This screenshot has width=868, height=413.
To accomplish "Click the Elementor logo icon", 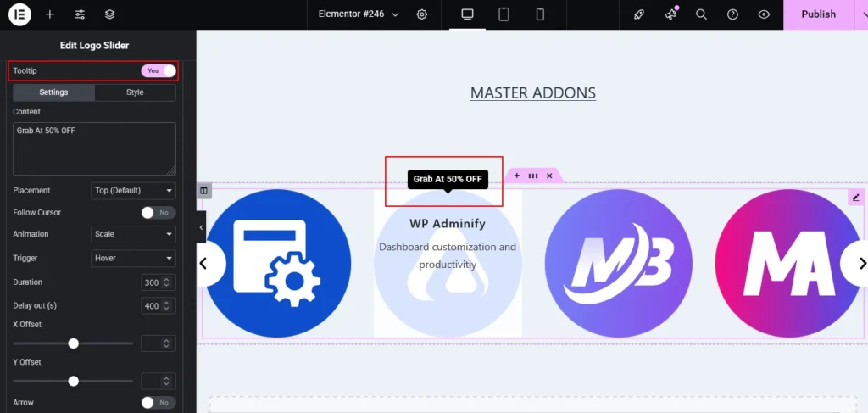I will pyautogui.click(x=19, y=14).
